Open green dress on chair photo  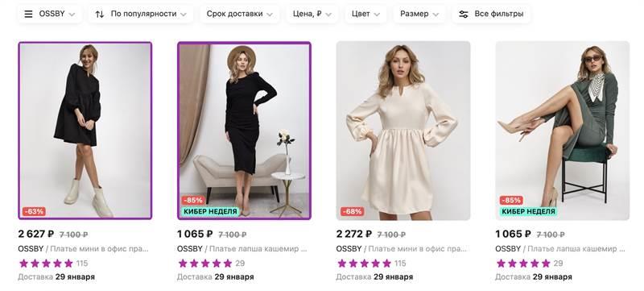coord(562,131)
